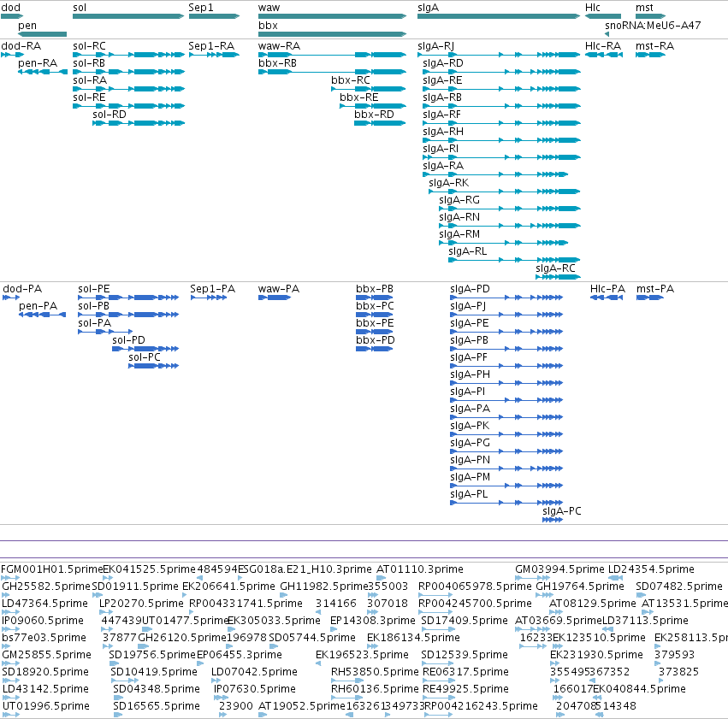The width and height of the screenshot is (728, 719).
Task: Select the mst-RA transcript
Action: tap(650, 55)
